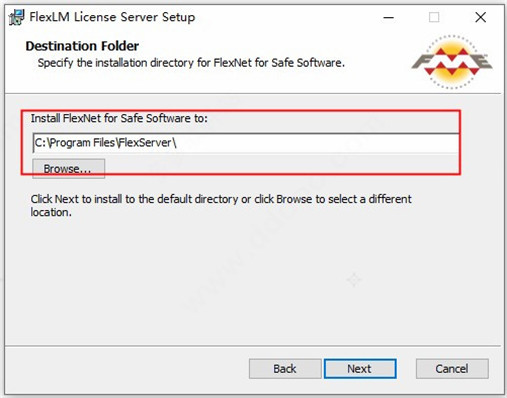
Task: Click the window title FlexLM License Server Setup
Action: [112, 17]
